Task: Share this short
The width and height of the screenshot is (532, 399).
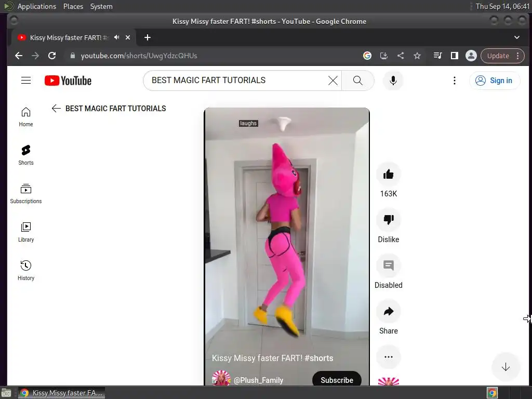Action: click(389, 312)
